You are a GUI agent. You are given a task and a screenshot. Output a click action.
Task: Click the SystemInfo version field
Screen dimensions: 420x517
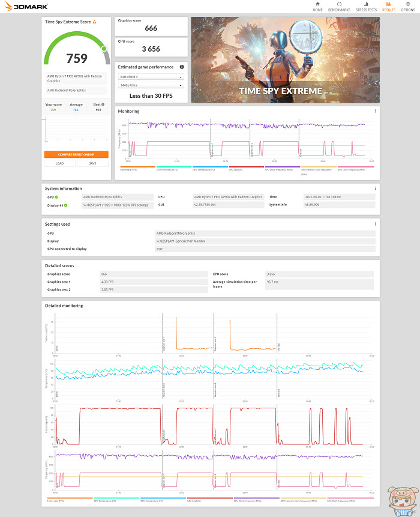point(339,205)
